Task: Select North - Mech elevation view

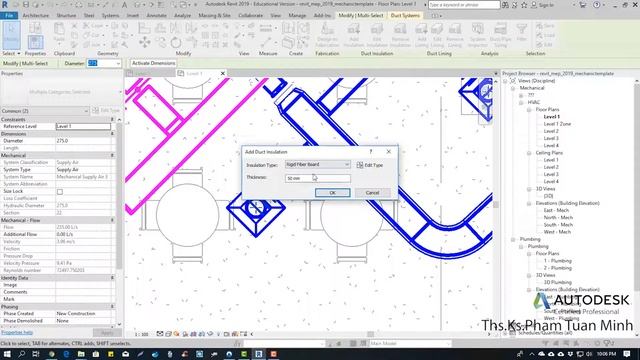Action: tap(558, 218)
